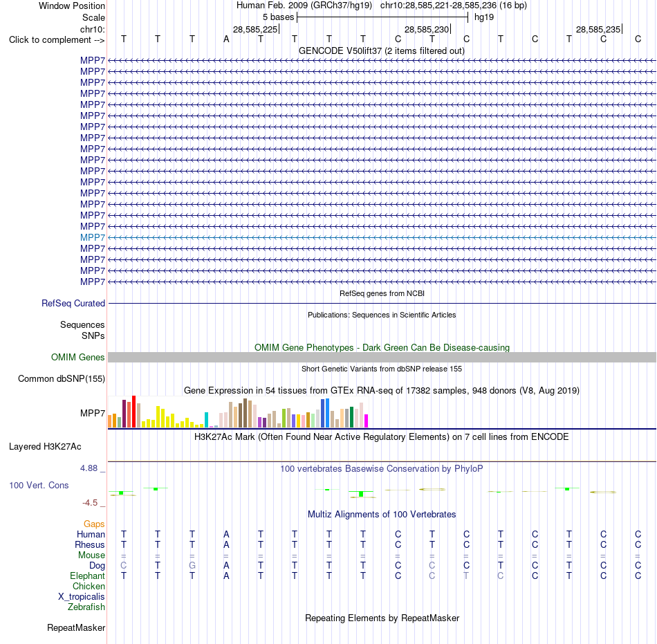Click the 'Scale' track label

tap(93, 17)
